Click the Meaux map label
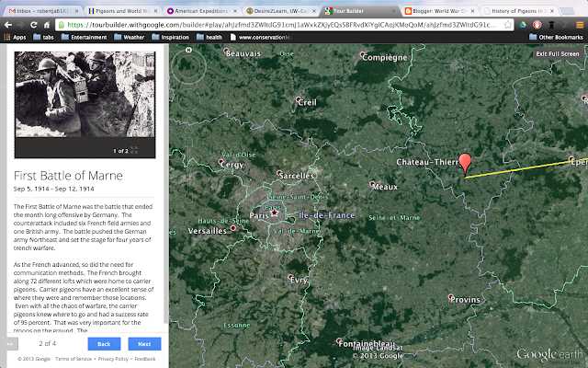Viewport: 588px width, 368px height. point(385,187)
